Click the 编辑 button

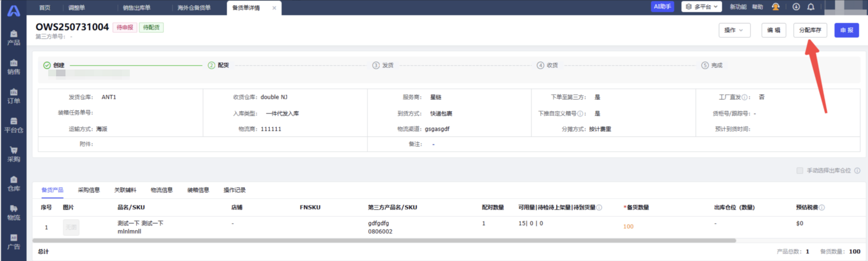coord(774,30)
